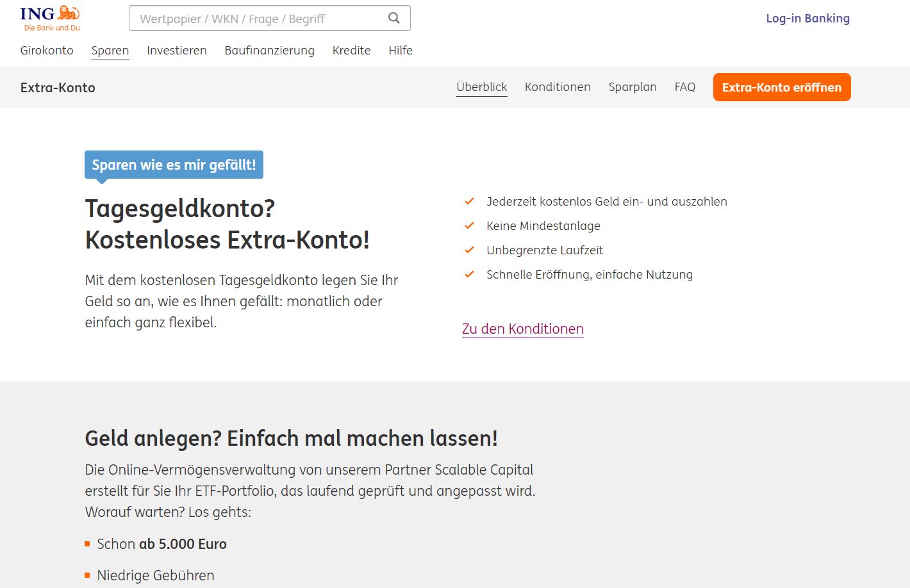This screenshot has height=588, width=910.
Task: Select the Sparen navigation item
Action: point(110,51)
